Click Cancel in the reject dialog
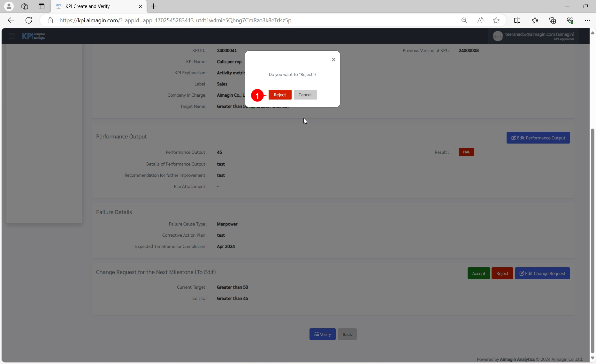 (x=305, y=95)
